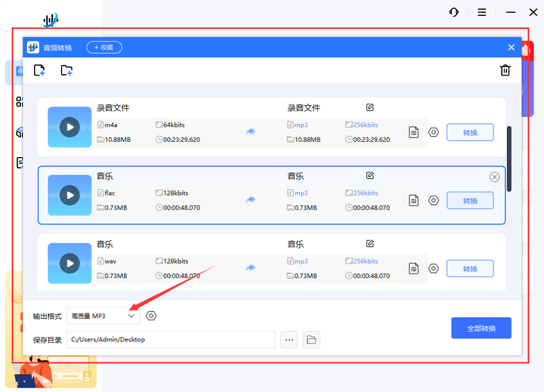Play the 音乐 wav audio preview

coord(70,264)
